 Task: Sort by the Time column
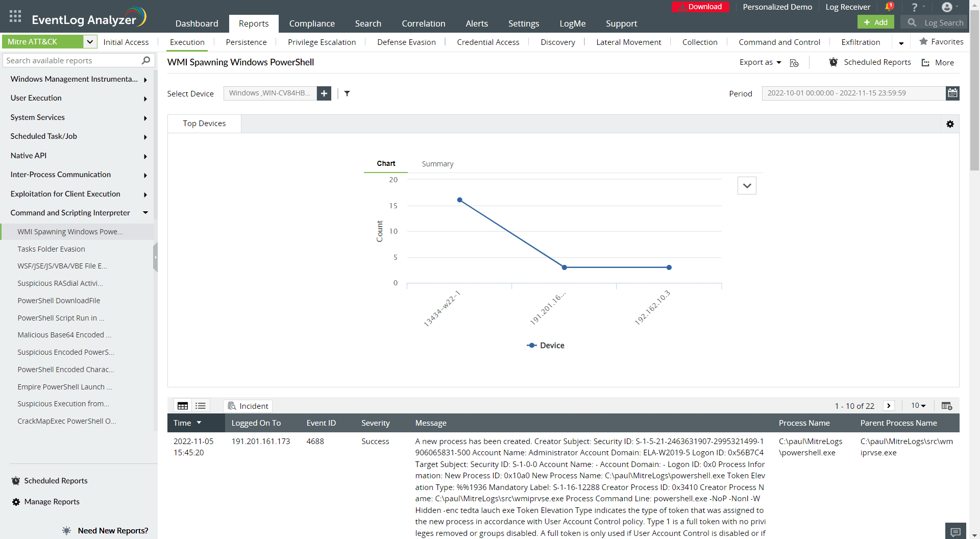tap(187, 423)
